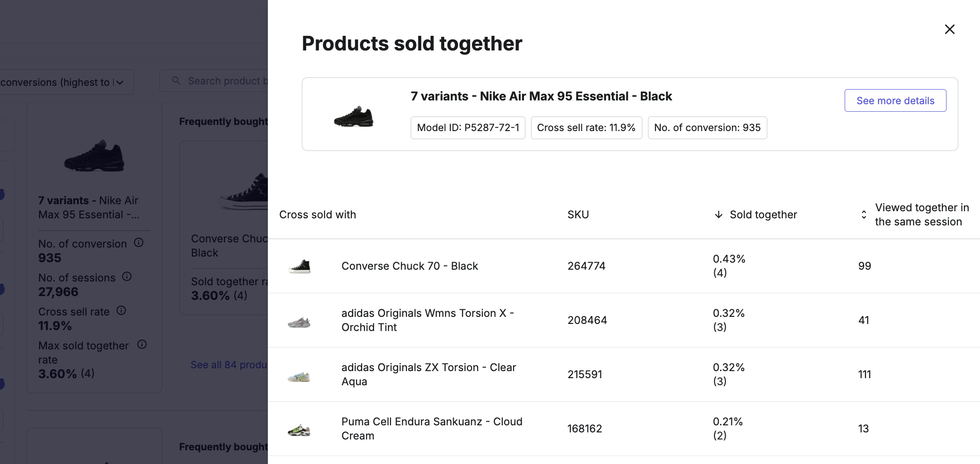Open See more details for Nike Air Max
The height and width of the screenshot is (464, 980).
[x=895, y=100]
